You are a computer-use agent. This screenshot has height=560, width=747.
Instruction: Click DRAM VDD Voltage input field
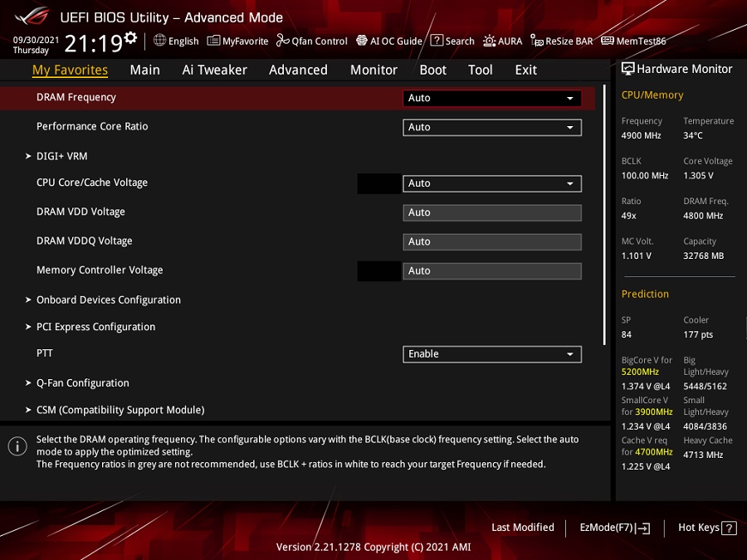click(492, 212)
